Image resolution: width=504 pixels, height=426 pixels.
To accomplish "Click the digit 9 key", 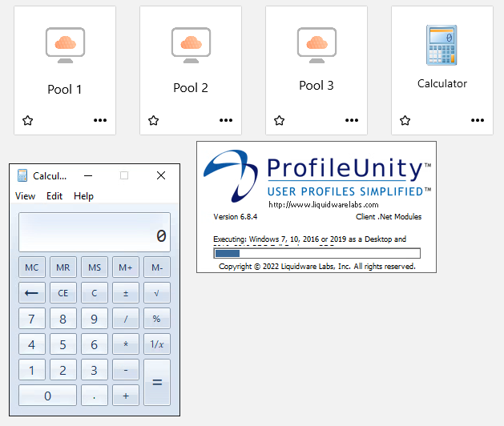I will tap(95, 319).
